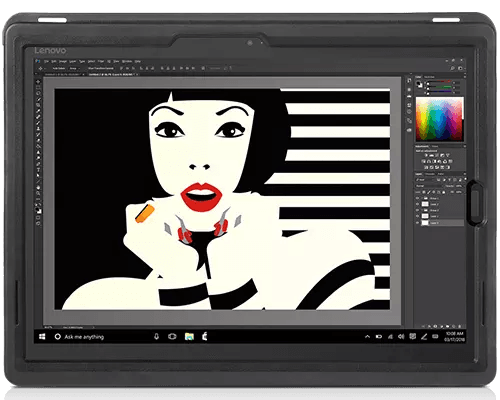Toggle visibility of the selected bottom layer

pos(417,222)
